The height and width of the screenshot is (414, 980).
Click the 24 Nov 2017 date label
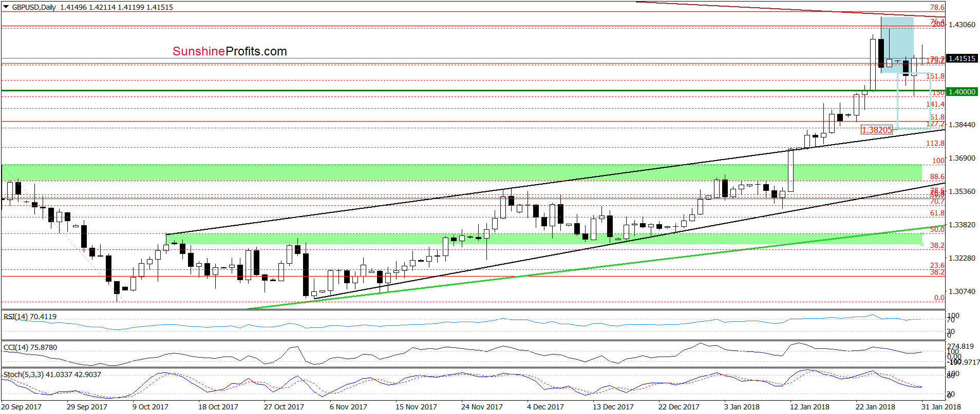click(482, 407)
